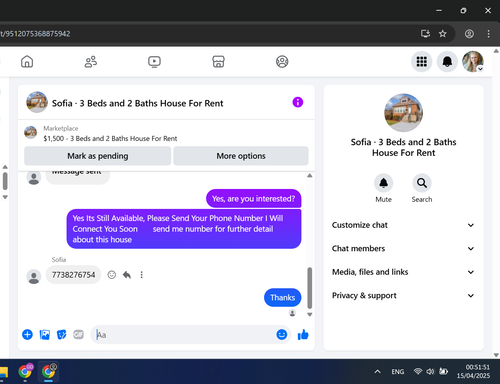Attach a file with the photo icon

click(x=45, y=334)
